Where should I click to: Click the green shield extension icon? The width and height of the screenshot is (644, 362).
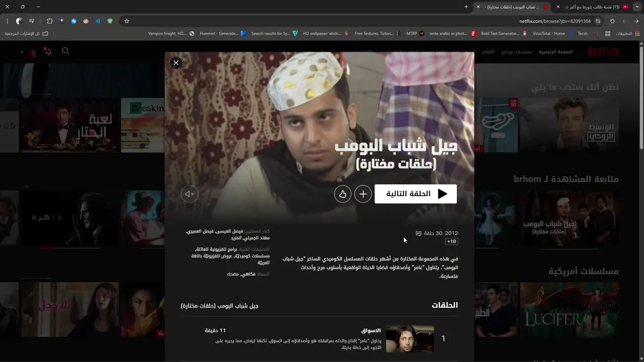tap(110, 21)
